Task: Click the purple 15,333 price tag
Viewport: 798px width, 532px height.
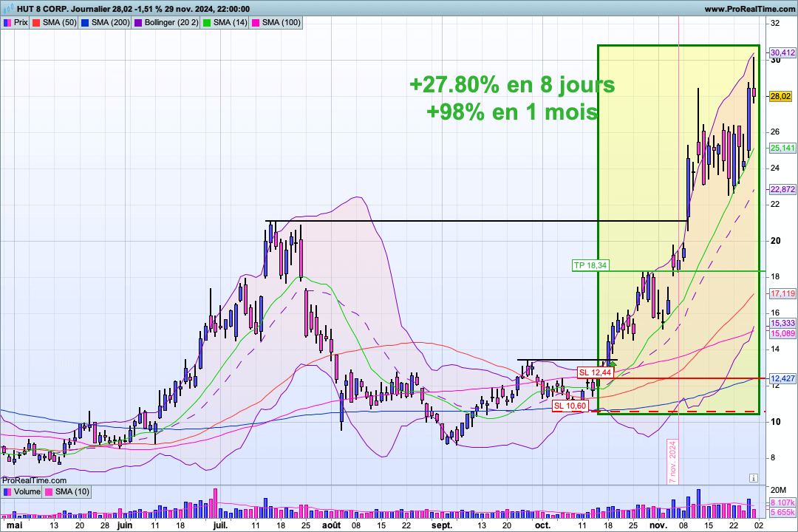Action: [782, 324]
